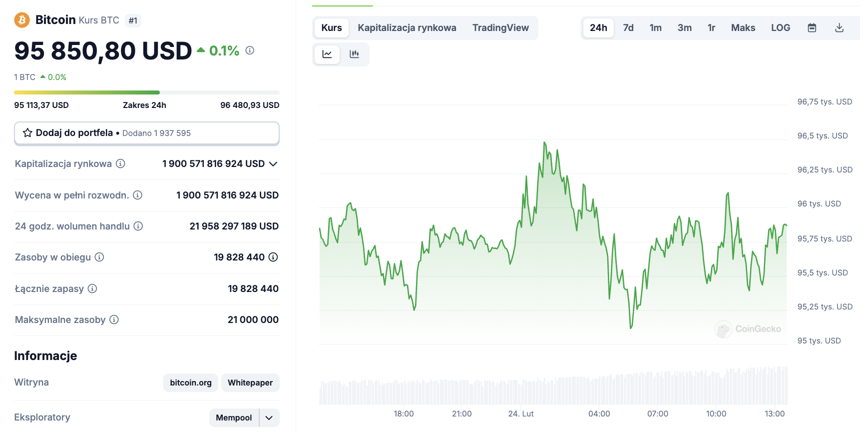Screen dimensions: 868x432
Task: Click the #1 rank badge
Action: 133,20
